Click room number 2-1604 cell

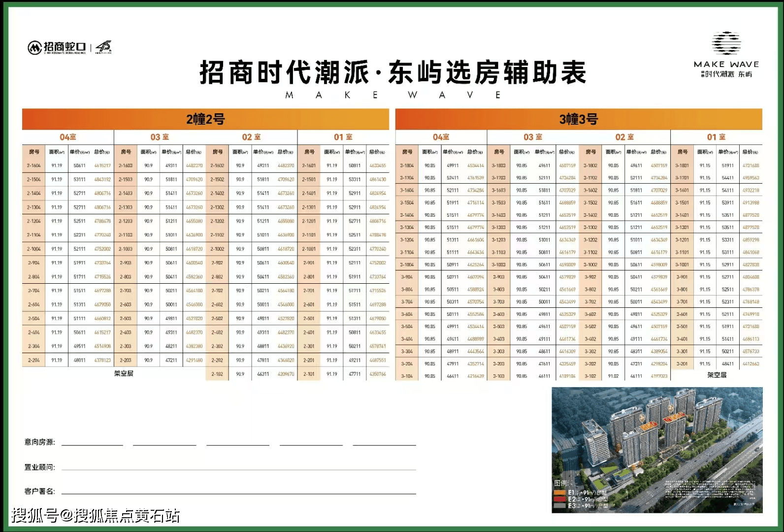coord(34,166)
